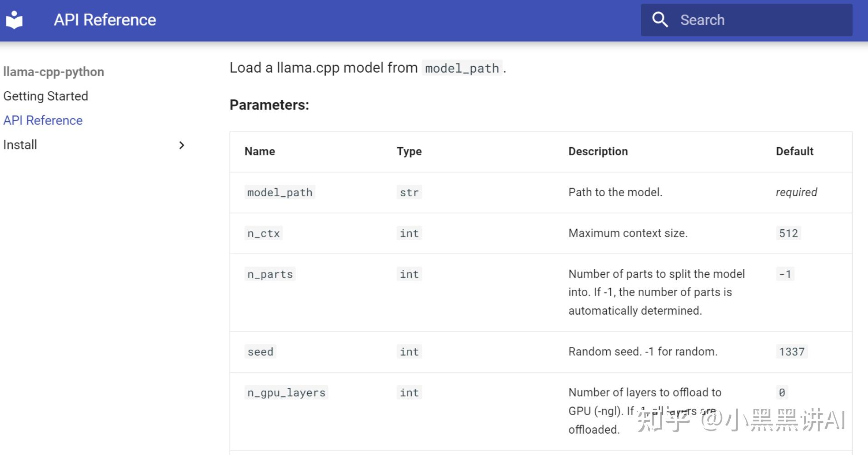
Task: Expand the Install section chevron
Action: 181,145
